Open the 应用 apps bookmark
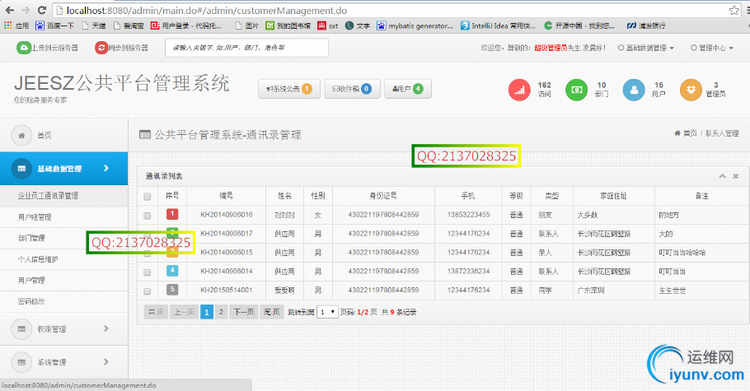The height and width of the screenshot is (391, 750). point(16,25)
